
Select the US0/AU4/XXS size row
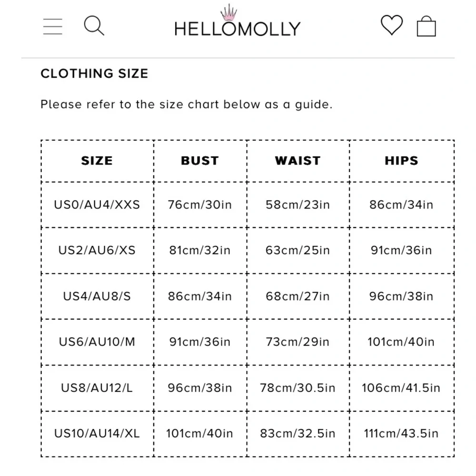click(x=248, y=205)
